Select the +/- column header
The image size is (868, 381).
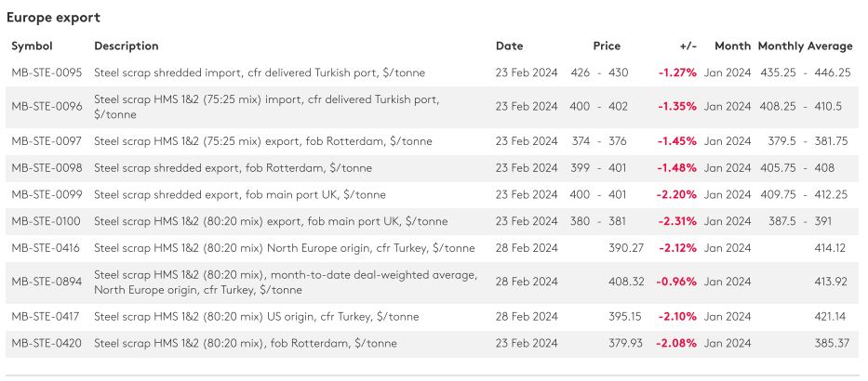(688, 46)
